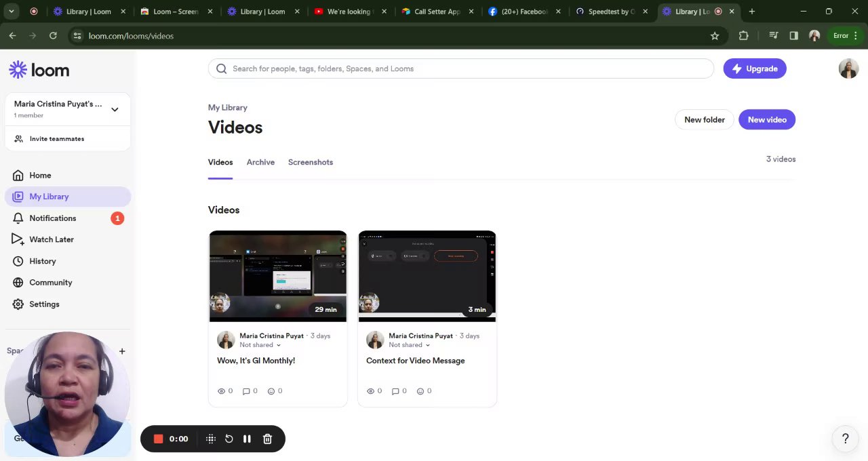This screenshot has height=461, width=868.
Task: Stop the Loom recording
Action: pyautogui.click(x=159, y=439)
